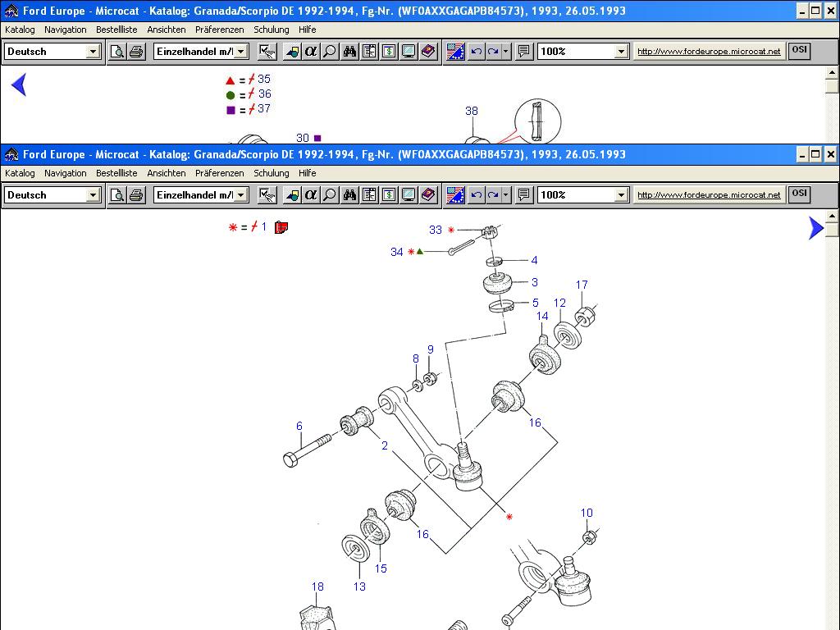
Task: Click the undo arrow in the background window
Action: click(x=476, y=52)
